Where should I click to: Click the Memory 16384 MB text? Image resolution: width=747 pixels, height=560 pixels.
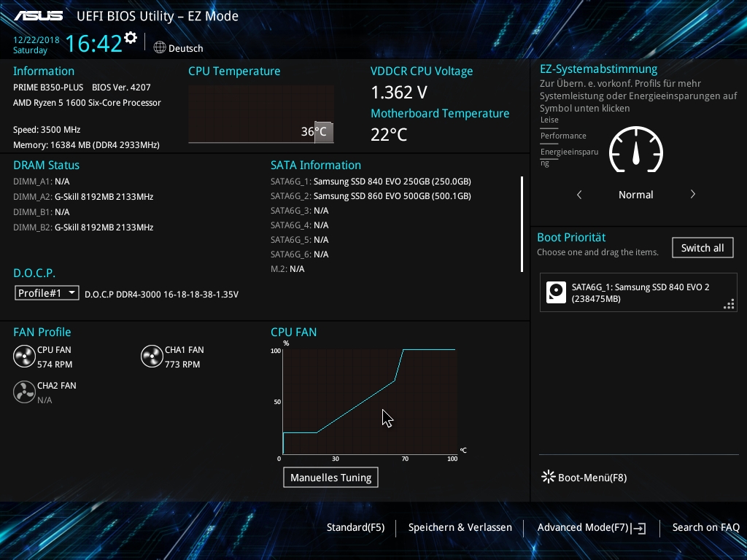86,145
